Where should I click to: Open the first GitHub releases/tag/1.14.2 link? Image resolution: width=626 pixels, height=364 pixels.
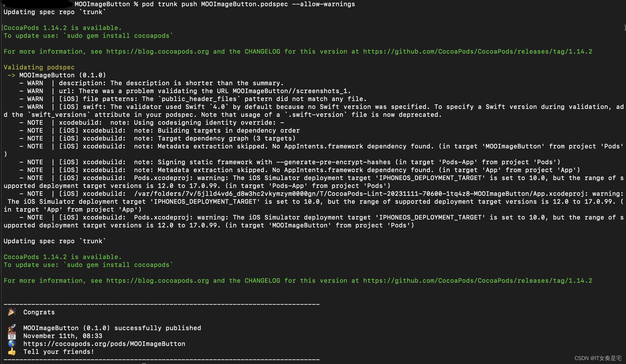point(478,51)
